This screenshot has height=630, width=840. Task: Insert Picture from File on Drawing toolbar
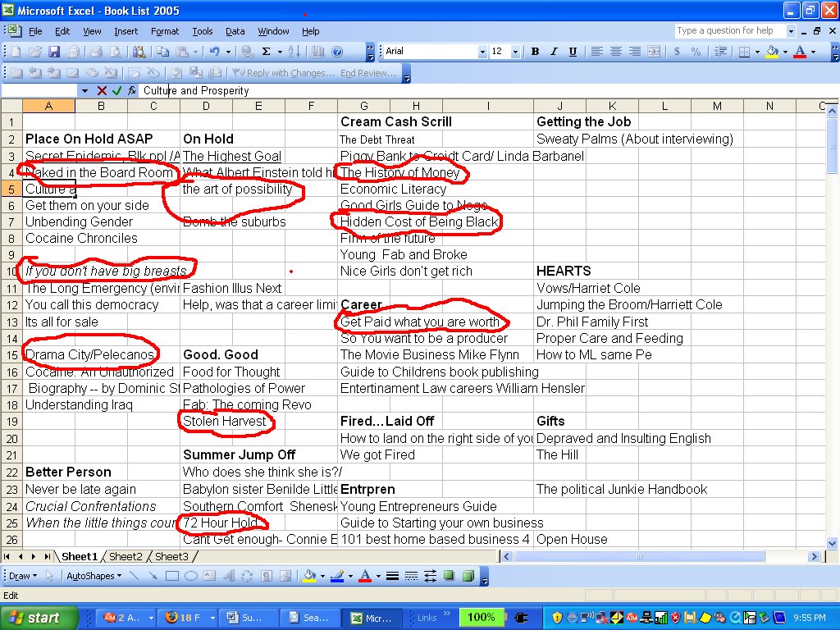tap(285, 576)
